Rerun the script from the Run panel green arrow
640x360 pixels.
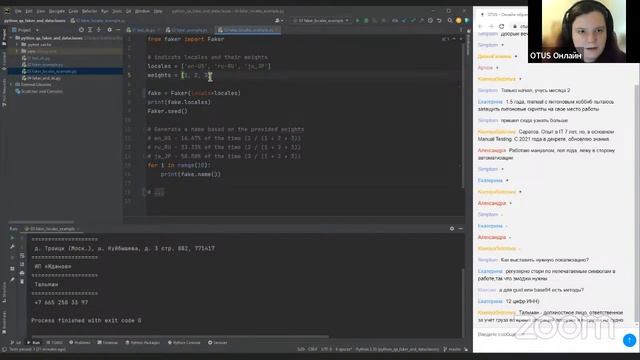tap(12, 238)
